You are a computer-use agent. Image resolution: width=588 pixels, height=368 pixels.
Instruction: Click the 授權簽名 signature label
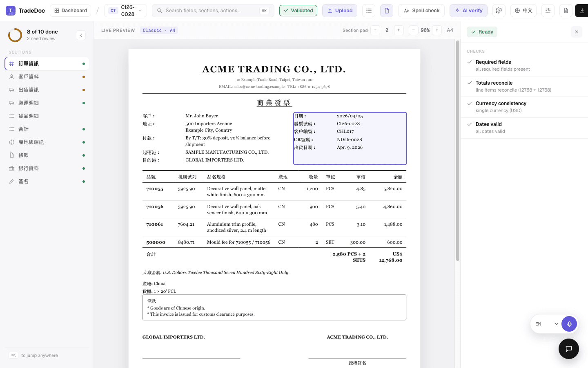coord(357,363)
